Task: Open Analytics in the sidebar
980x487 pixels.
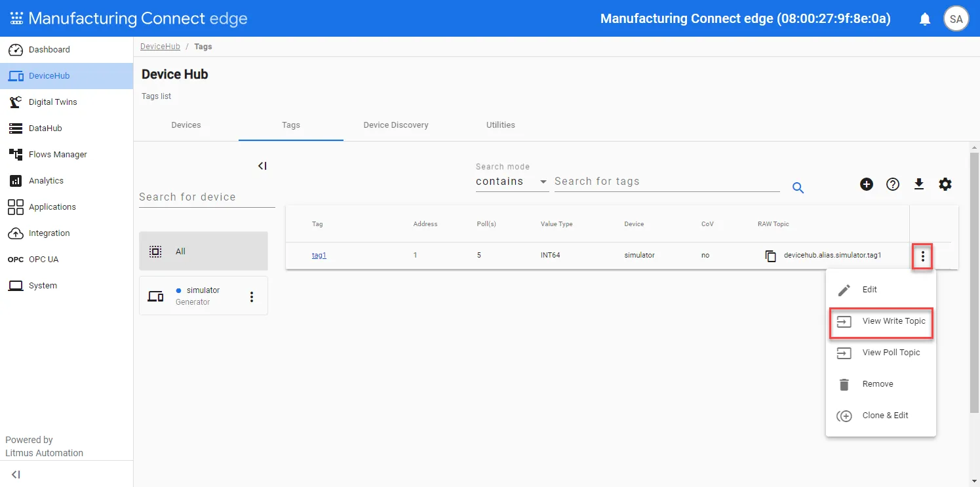Action: [66, 181]
